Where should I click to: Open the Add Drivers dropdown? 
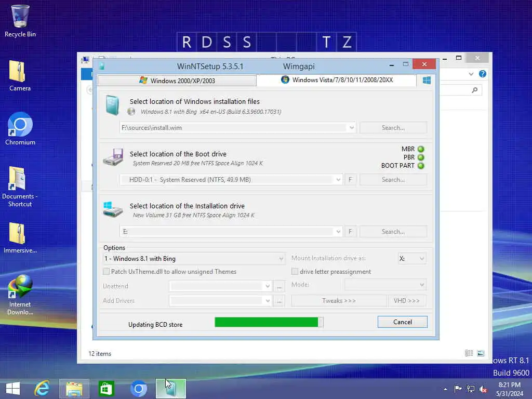(x=268, y=301)
